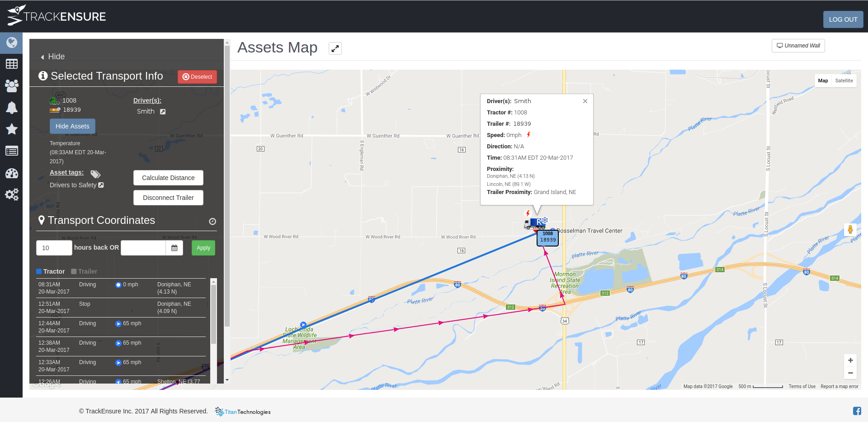The image size is (868, 422).
Task: Click the Deselect button
Action: (x=197, y=77)
